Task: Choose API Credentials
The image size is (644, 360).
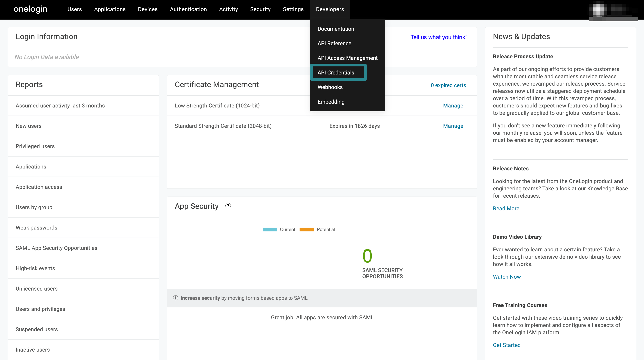Action: click(336, 72)
